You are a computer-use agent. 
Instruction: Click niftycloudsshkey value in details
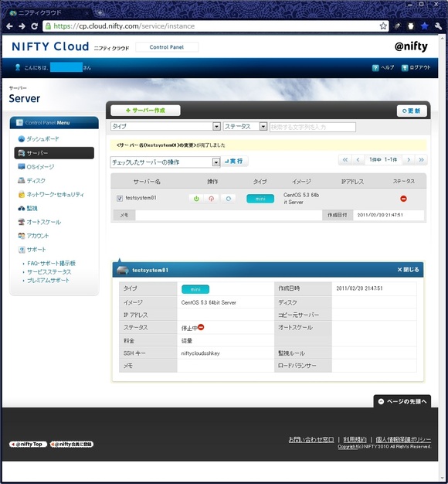click(x=200, y=353)
